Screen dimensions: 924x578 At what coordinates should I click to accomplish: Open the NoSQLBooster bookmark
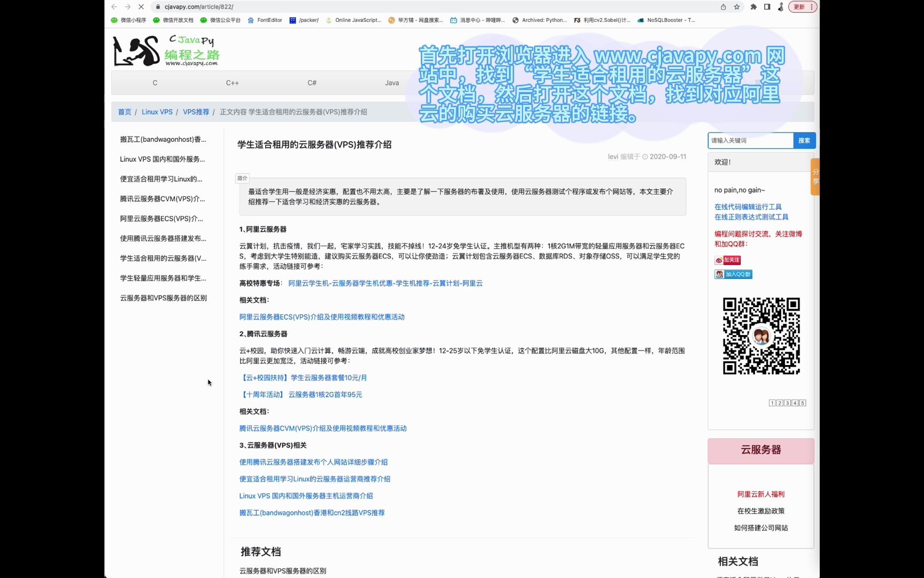coord(666,20)
